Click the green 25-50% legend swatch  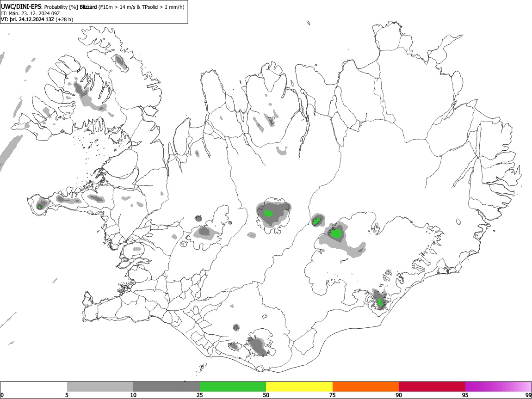(233, 387)
